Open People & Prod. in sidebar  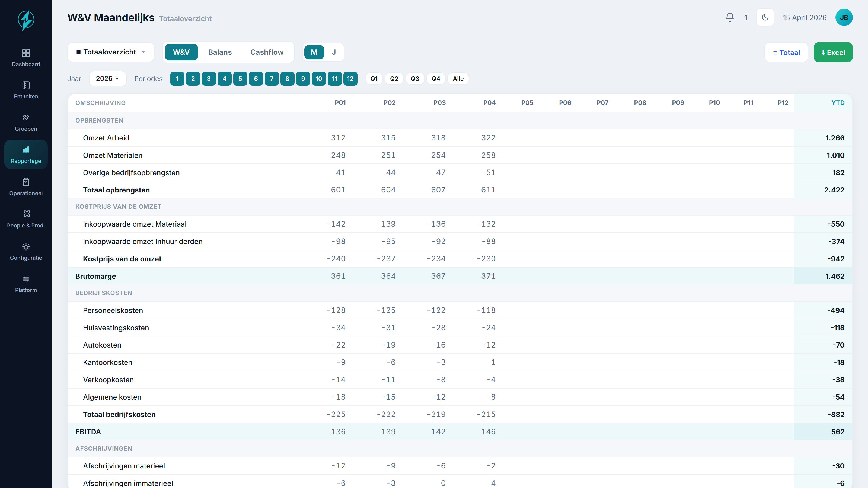(x=26, y=219)
